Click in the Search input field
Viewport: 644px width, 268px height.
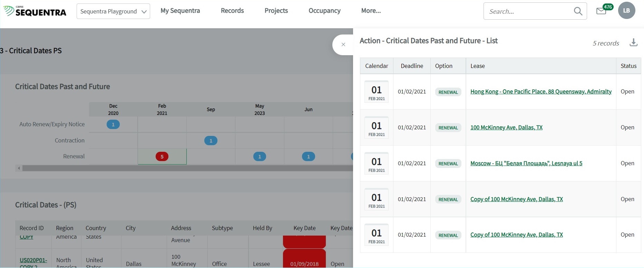pos(528,11)
